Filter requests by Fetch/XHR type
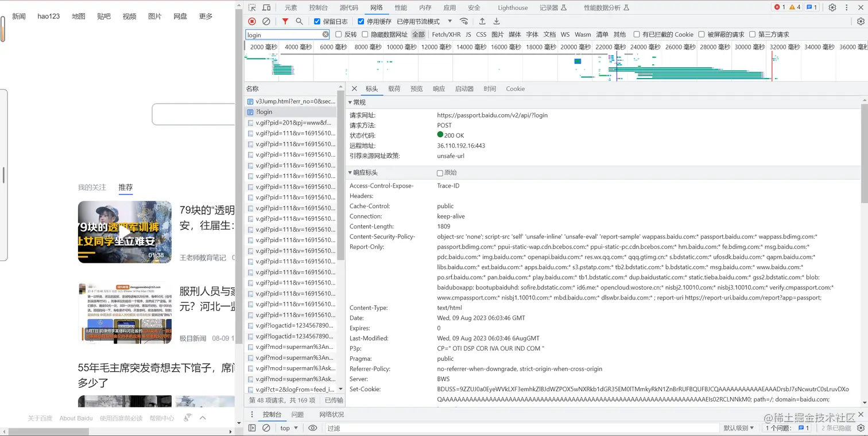Viewport: 868px width, 436px height. pyautogui.click(x=446, y=34)
